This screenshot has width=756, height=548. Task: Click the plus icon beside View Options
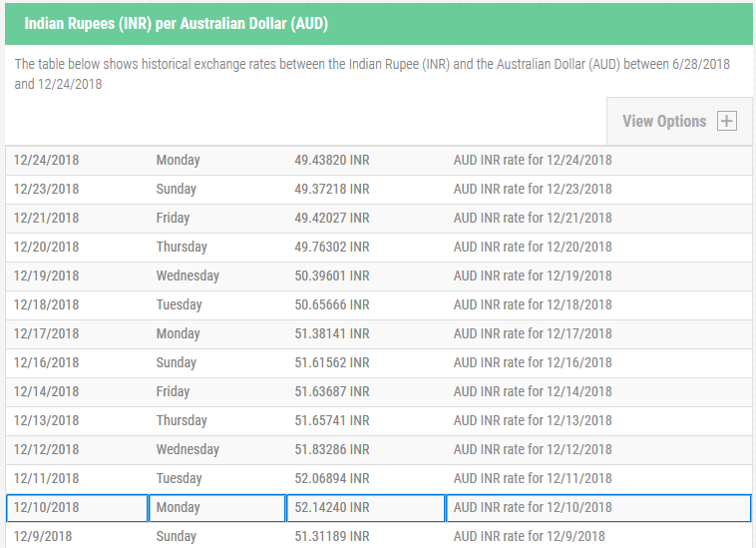(x=727, y=121)
